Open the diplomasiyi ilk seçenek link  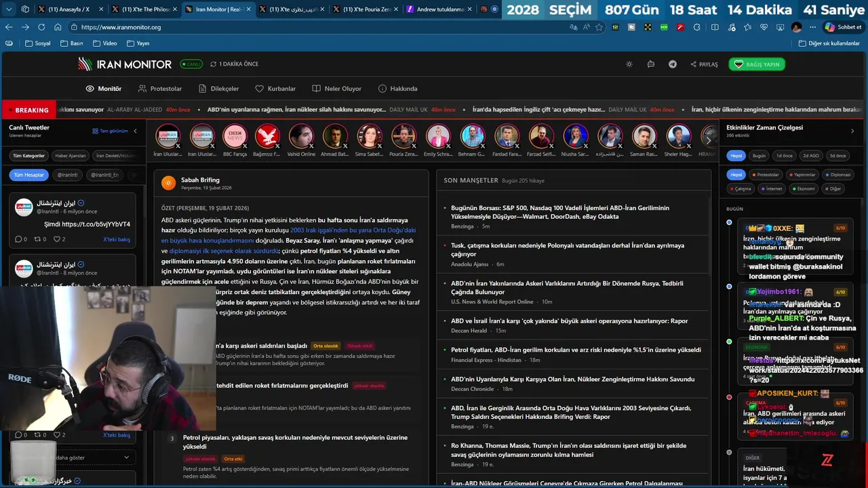point(224,251)
